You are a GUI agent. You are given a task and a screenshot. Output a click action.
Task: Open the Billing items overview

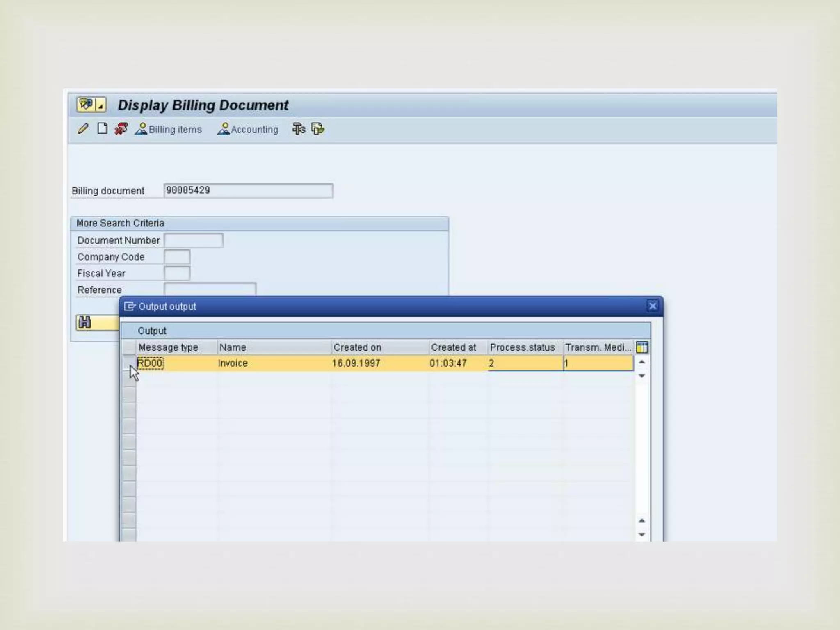[169, 129]
